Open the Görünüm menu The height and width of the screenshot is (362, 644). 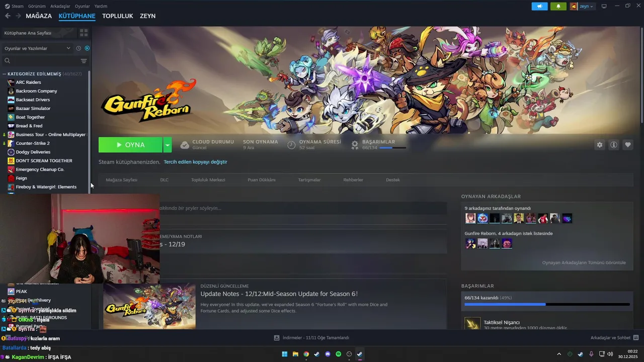click(37, 6)
